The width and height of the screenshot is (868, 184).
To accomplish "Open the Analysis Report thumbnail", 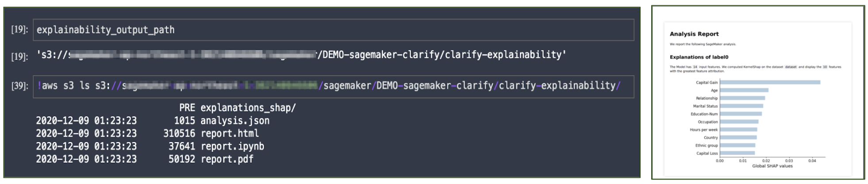I will (x=758, y=92).
